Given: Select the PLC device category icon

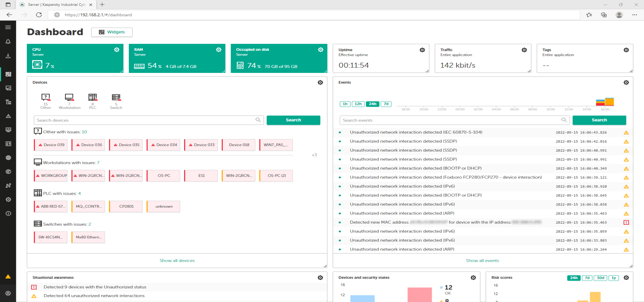Looking at the screenshot, I should [92, 97].
